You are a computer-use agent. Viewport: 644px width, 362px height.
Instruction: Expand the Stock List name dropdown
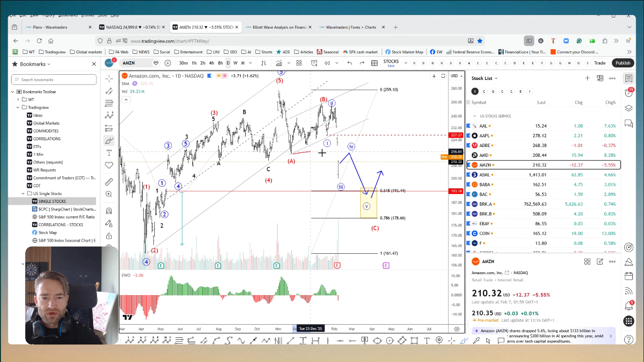(496, 78)
